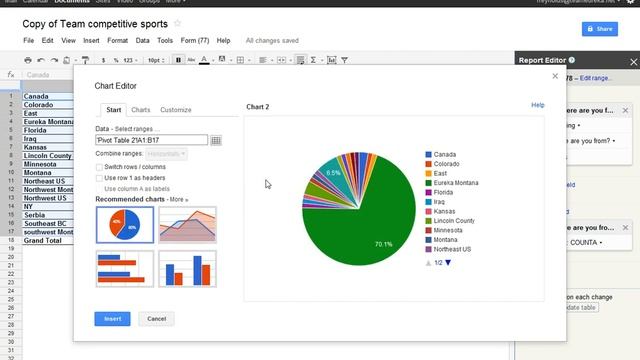640x360 pixels.
Task: Open the Edit menu
Action: (x=47, y=40)
